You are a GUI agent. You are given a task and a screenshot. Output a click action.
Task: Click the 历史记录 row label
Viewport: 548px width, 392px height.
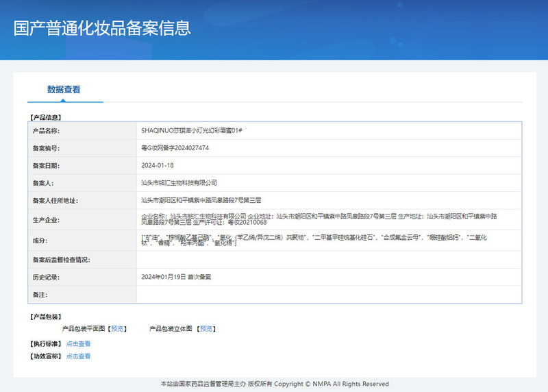click(x=46, y=278)
